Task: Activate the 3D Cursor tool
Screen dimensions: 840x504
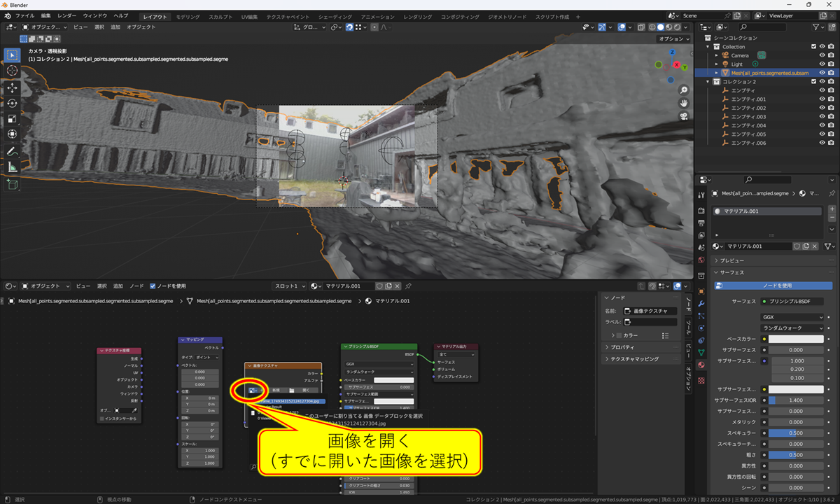Action: tap(12, 70)
